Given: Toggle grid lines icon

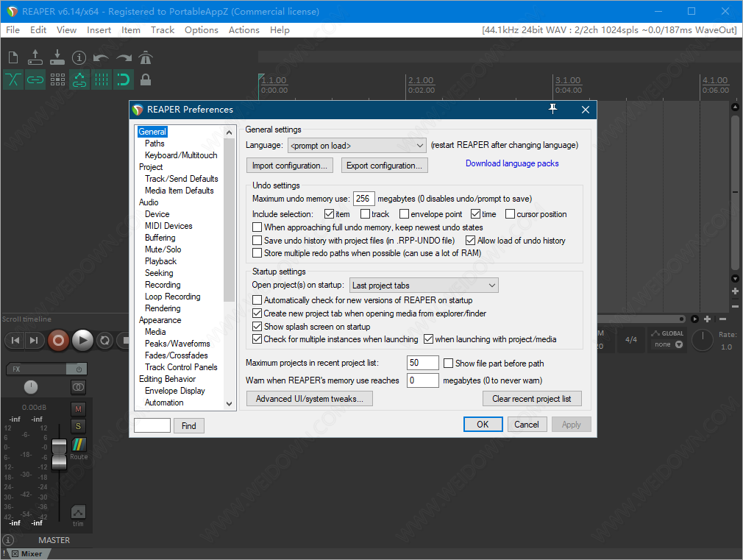Looking at the screenshot, I should coord(102,79).
